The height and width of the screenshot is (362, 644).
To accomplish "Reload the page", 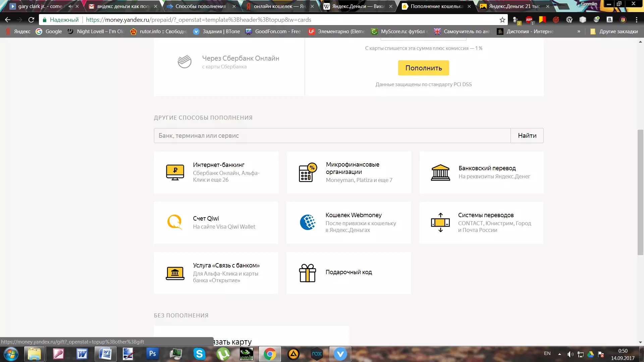I will (x=31, y=20).
